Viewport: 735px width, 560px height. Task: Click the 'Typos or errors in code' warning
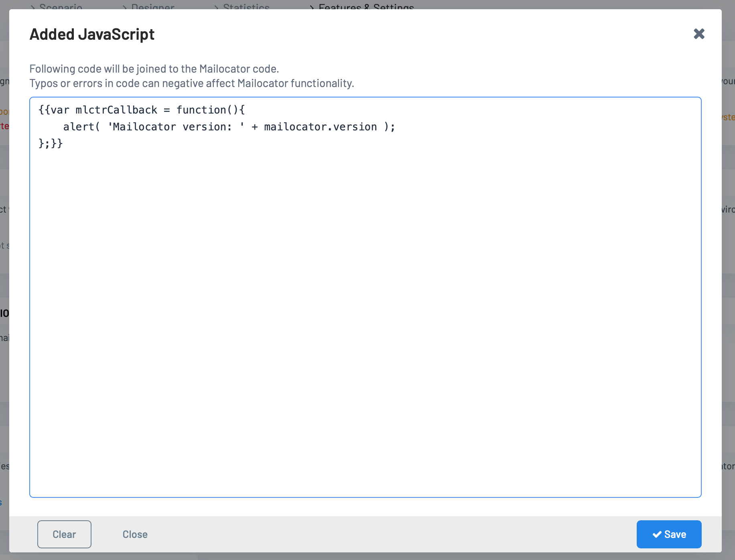click(192, 83)
